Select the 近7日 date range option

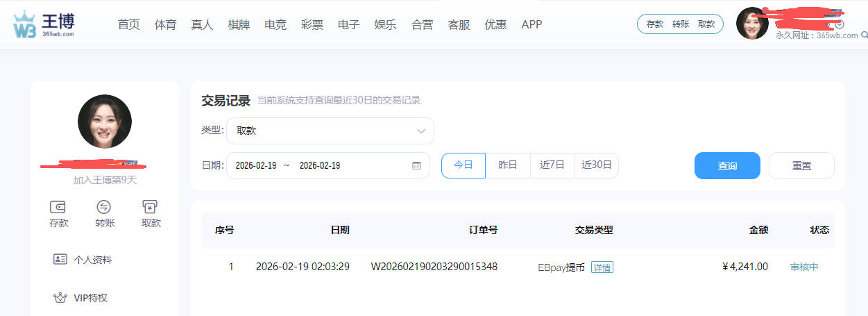[x=552, y=165]
